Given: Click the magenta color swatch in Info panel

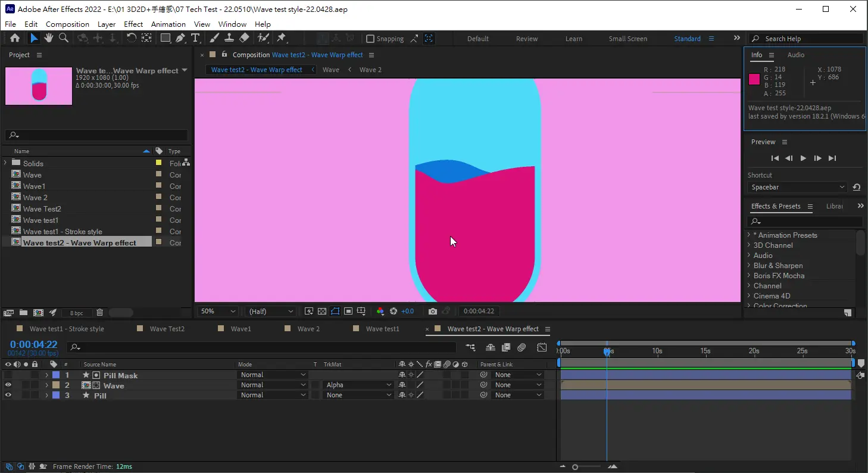Looking at the screenshot, I should (754, 79).
